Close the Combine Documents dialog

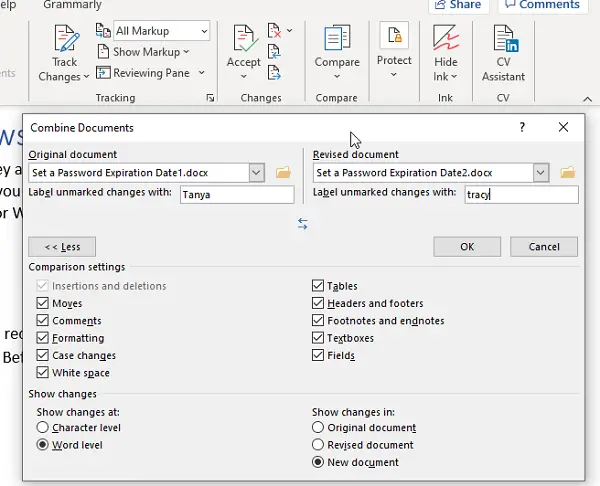point(563,127)
